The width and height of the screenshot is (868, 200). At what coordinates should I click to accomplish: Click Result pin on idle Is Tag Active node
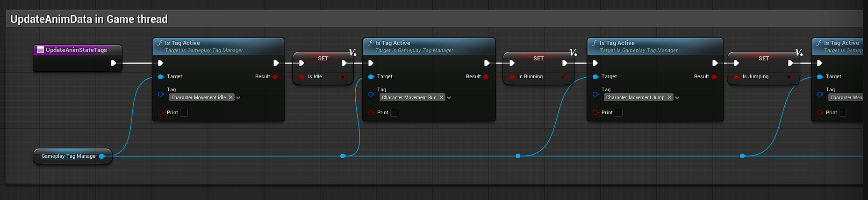pos(275,76)
